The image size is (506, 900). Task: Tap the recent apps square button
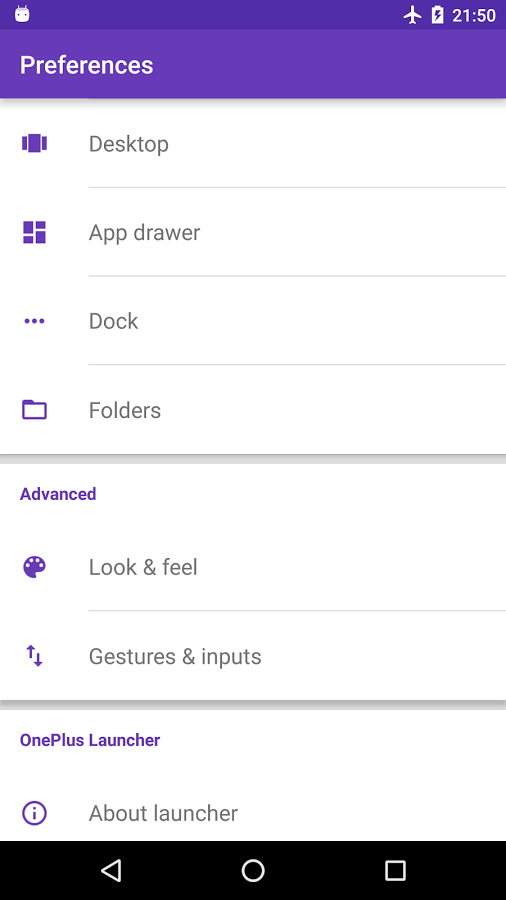tap(395, 871)
